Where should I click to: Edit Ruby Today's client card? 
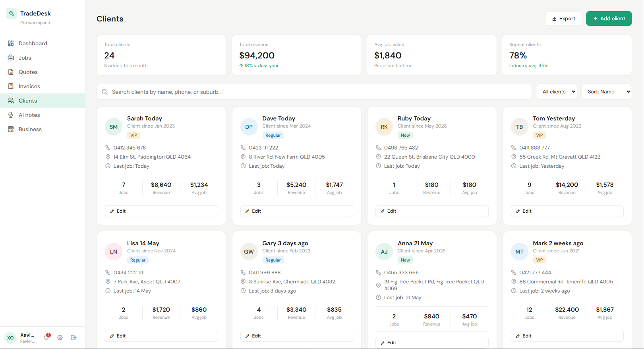coord(432,211)
